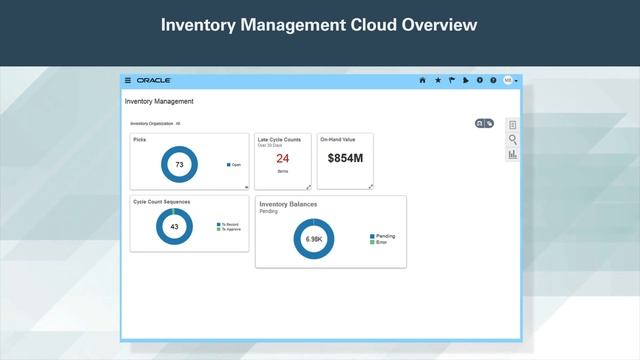The width and height of the screenshot is (640, 360).
Task: Switch to the right view of the pill toggle
Action: click(x=489, y=123)
